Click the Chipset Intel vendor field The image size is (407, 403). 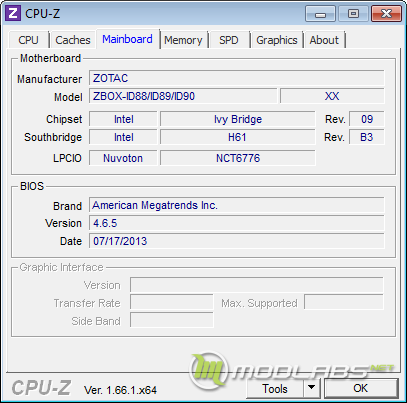[123, 119]
